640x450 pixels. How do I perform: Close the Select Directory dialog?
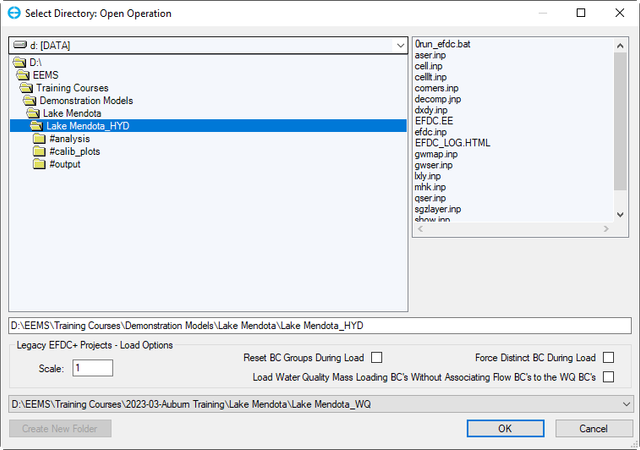(x=620, y=13)
